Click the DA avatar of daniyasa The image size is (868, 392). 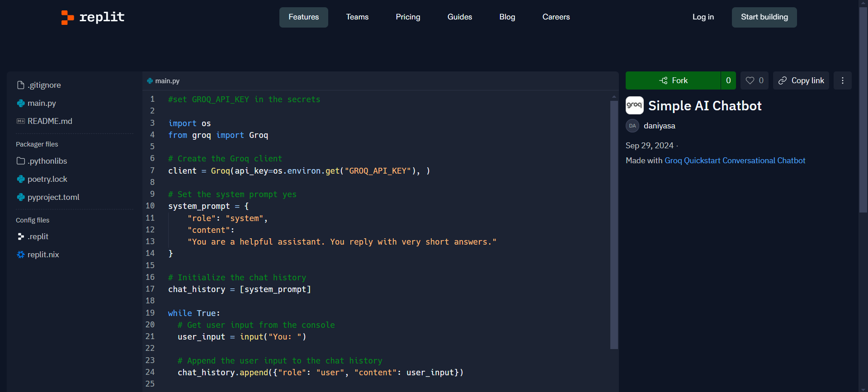pos(632,126)
